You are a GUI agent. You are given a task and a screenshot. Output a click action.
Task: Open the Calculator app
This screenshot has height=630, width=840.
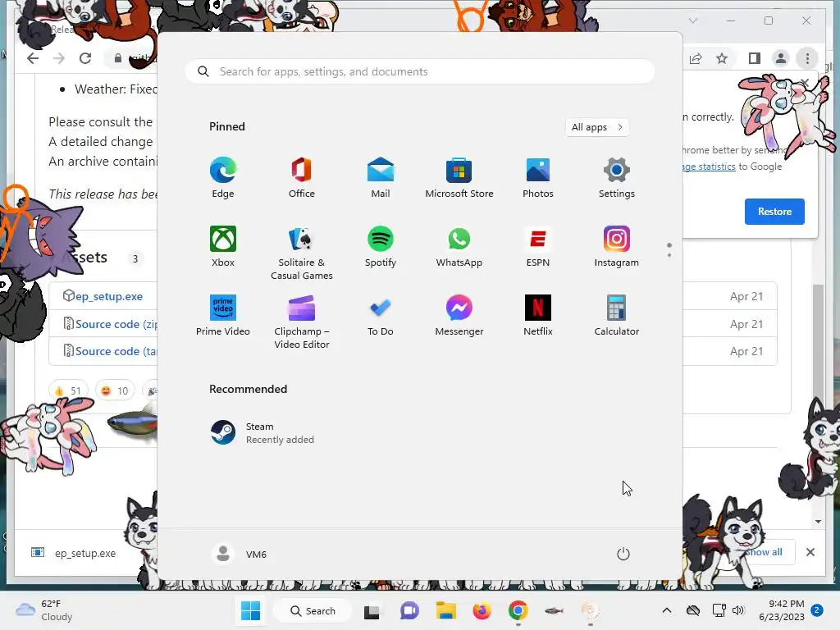point(617,316)
